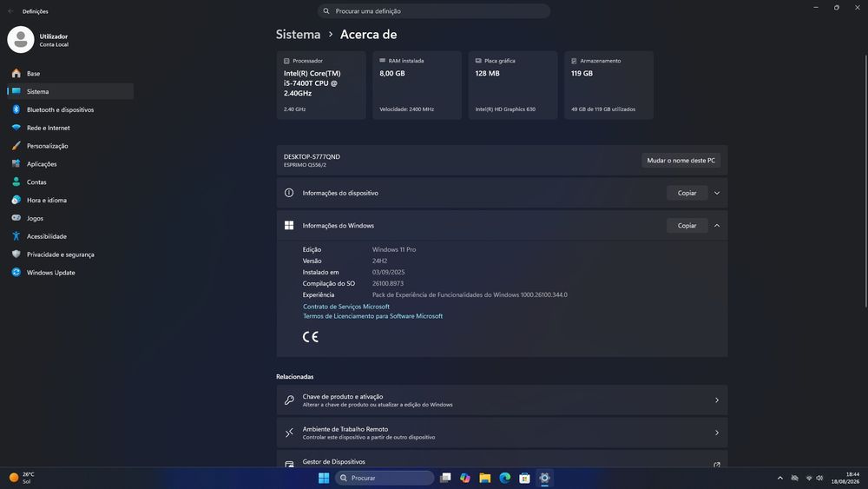Open Contas person icon
868x489 pixels.
[16, 182]
